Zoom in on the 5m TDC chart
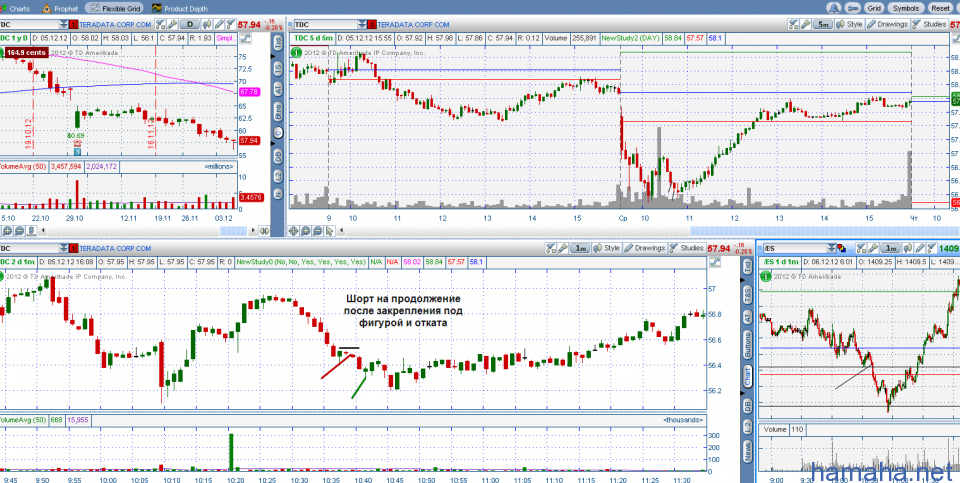This screenshot has width=960, height=483. click(x=305, y=231)
